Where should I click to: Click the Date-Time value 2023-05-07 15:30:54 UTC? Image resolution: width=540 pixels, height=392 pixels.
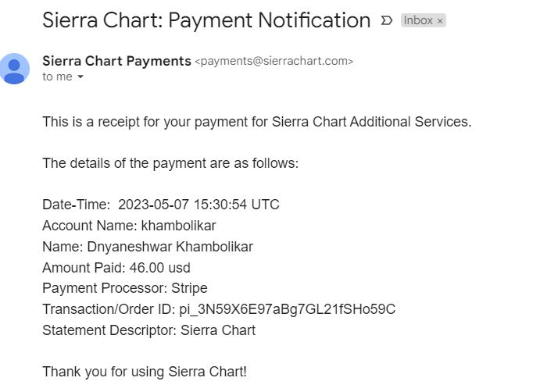pos(198,205)
